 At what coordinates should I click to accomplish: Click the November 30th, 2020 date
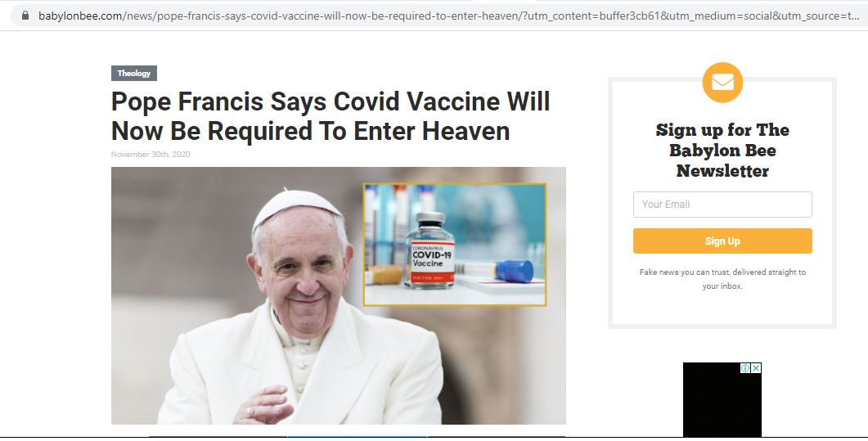click(151, 155)
